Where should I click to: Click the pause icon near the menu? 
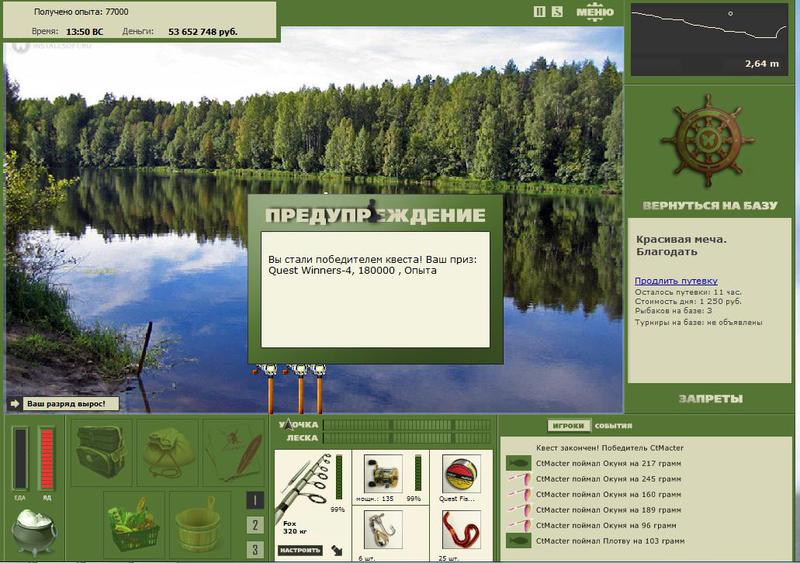539,12
